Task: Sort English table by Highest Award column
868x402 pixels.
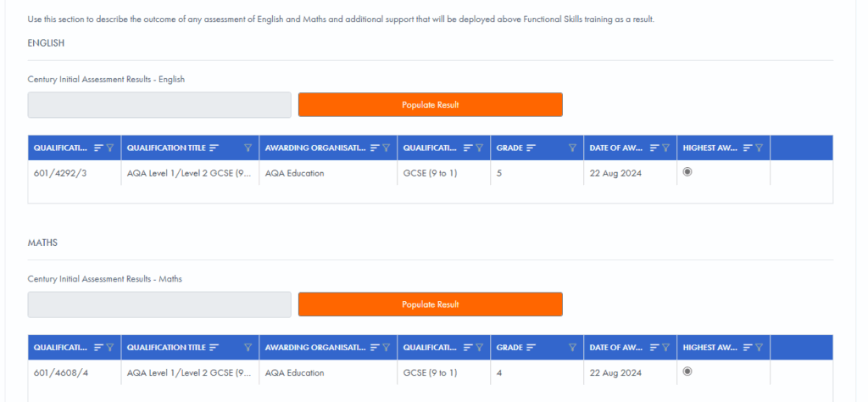Action: [748, 148]
